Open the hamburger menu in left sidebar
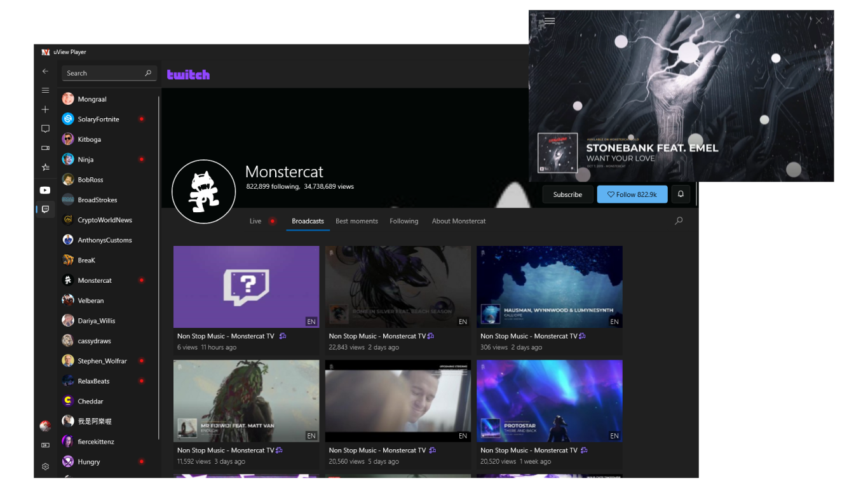Screen dimensions: 868x488 45,91
